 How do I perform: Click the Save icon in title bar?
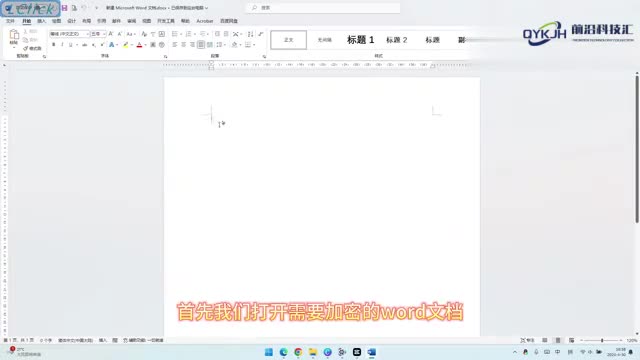tap(64, 8)
